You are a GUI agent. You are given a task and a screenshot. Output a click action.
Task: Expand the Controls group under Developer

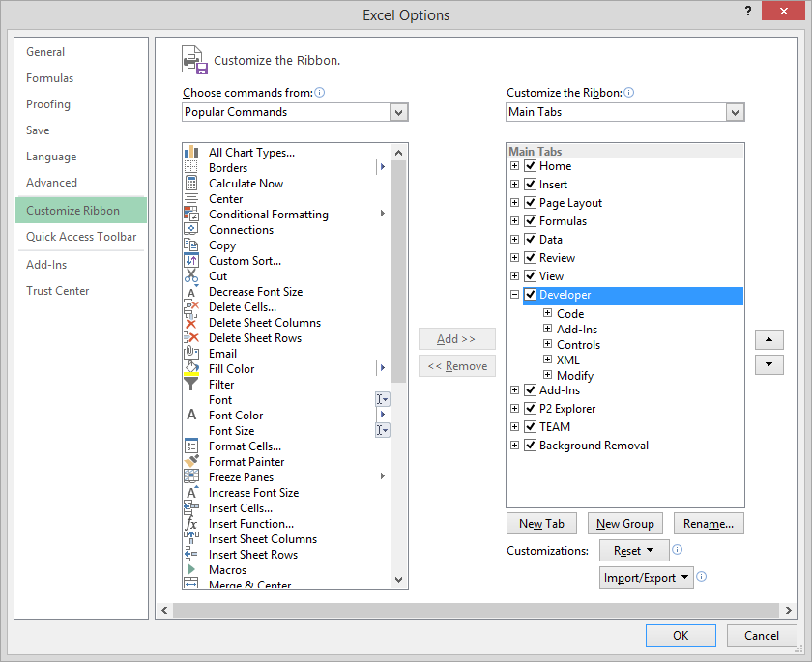click(548, 345)
